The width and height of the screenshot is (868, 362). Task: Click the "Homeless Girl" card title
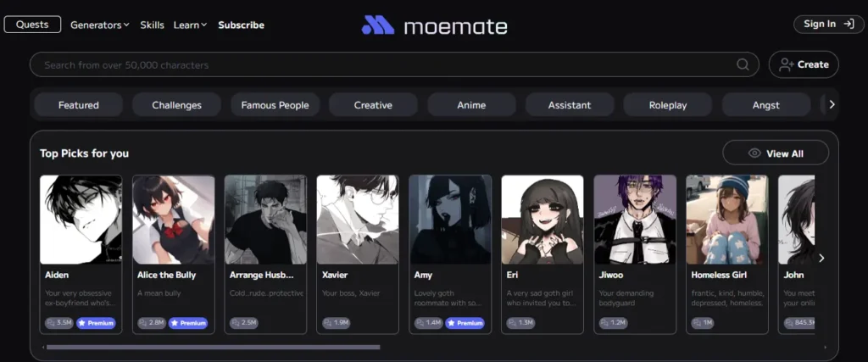(719, 275)
